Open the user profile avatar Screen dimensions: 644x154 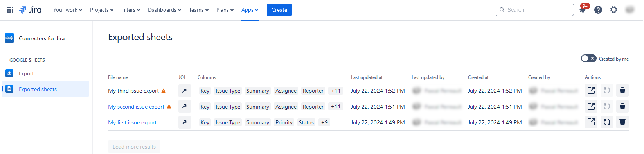tap(630, 10)
